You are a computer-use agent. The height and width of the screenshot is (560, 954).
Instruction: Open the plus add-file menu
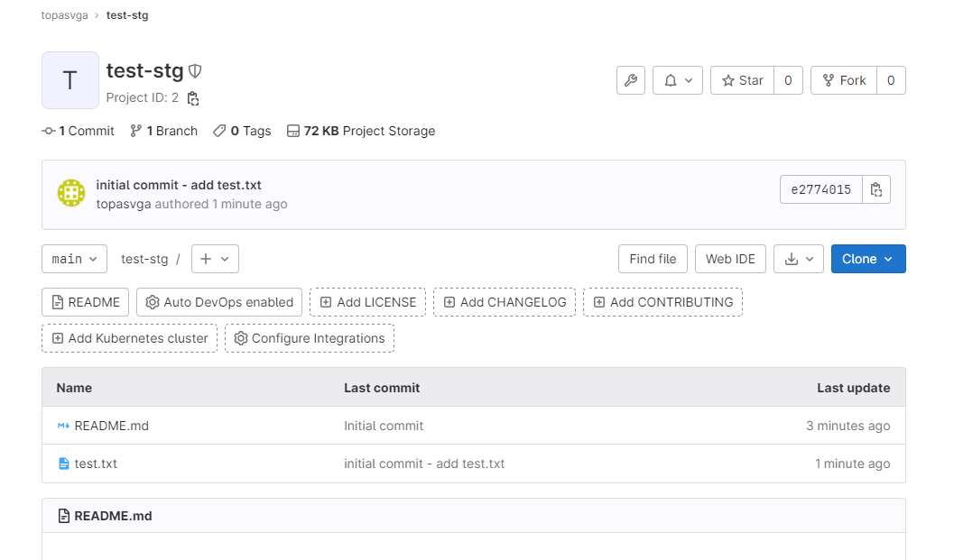(215, 259)
